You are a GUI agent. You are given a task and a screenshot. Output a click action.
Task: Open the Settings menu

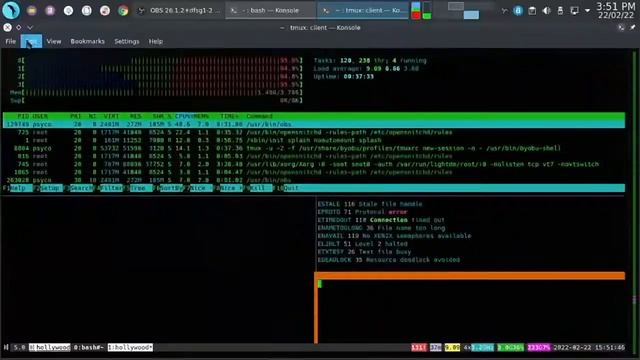click(127, 41)
